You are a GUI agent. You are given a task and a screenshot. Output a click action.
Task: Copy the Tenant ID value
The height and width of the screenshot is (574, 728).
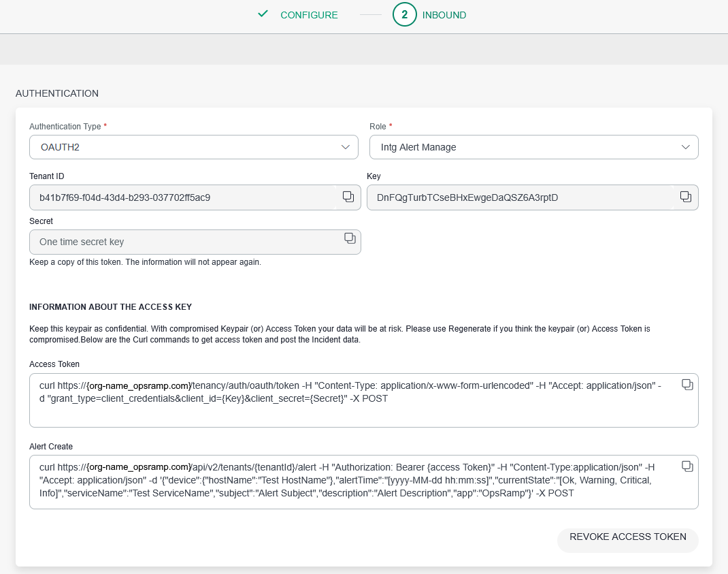[348, 197]
